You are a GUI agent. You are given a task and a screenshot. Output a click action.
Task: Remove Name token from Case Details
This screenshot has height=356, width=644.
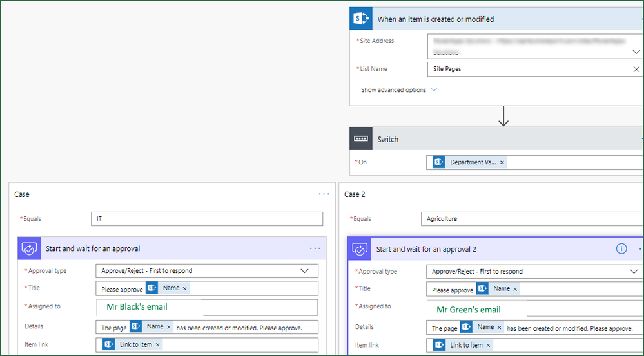(168, 327)
